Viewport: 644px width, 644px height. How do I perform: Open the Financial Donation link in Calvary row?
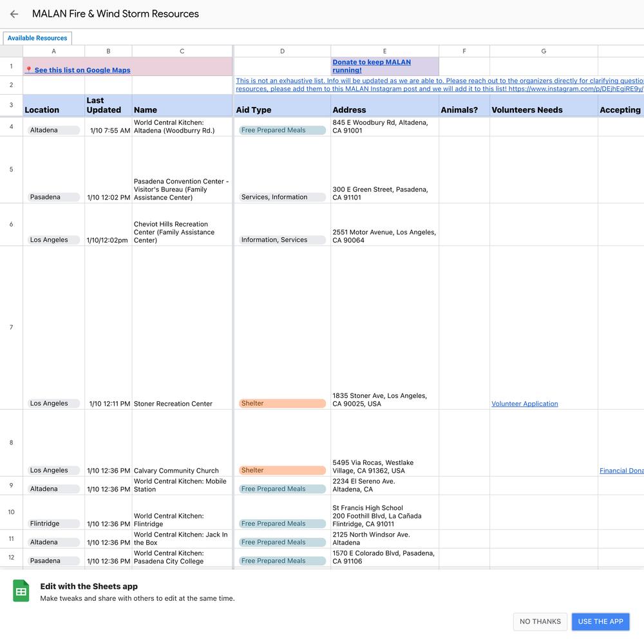click(621, 471)
